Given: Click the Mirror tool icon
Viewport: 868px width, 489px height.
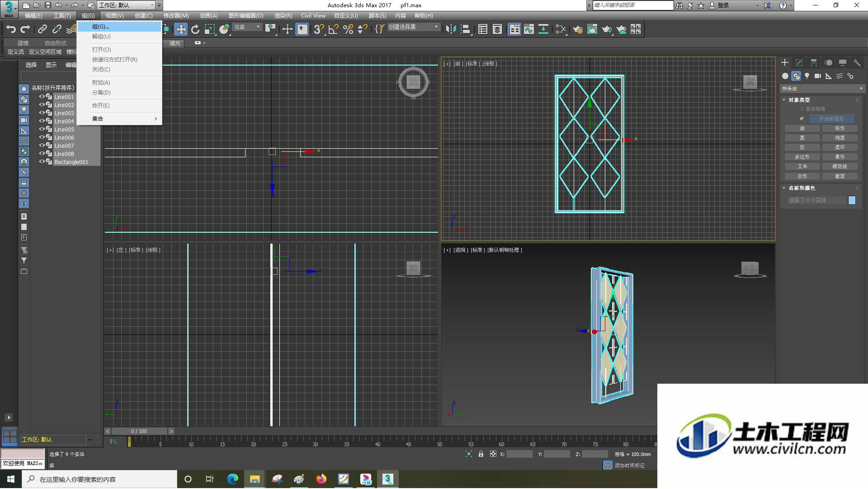Looking at the screenshot, I should pos(451,29).
